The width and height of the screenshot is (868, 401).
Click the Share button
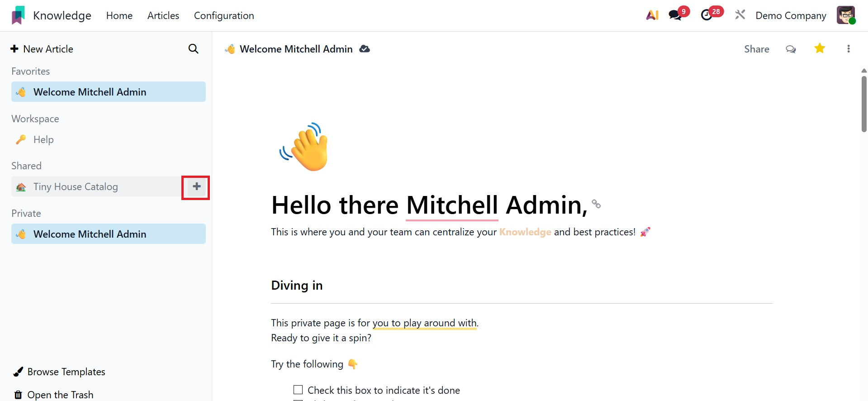757,49
